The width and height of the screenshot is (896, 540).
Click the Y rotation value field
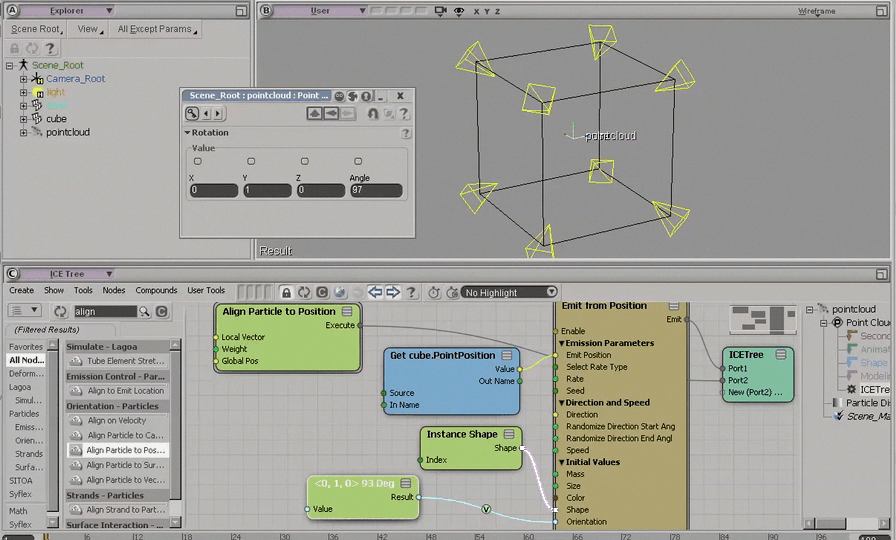click(267, 190)
